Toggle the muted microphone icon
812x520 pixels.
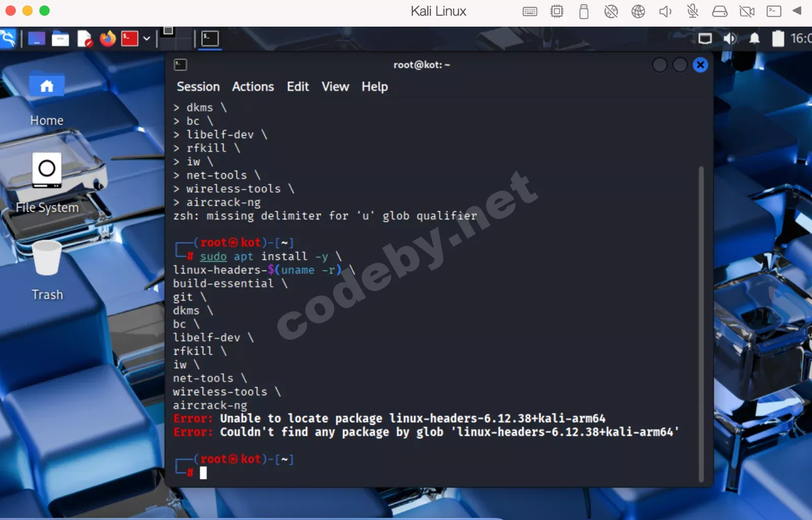693,11
